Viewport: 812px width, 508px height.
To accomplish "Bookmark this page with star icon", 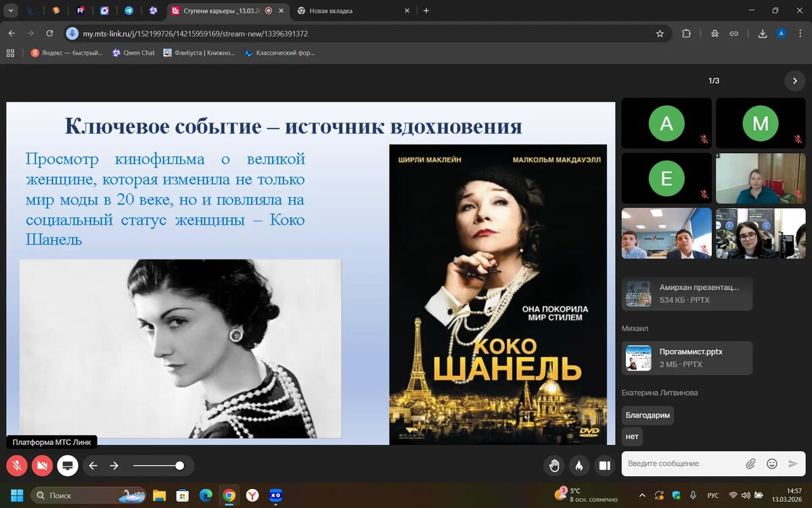I will coord(660,33).
